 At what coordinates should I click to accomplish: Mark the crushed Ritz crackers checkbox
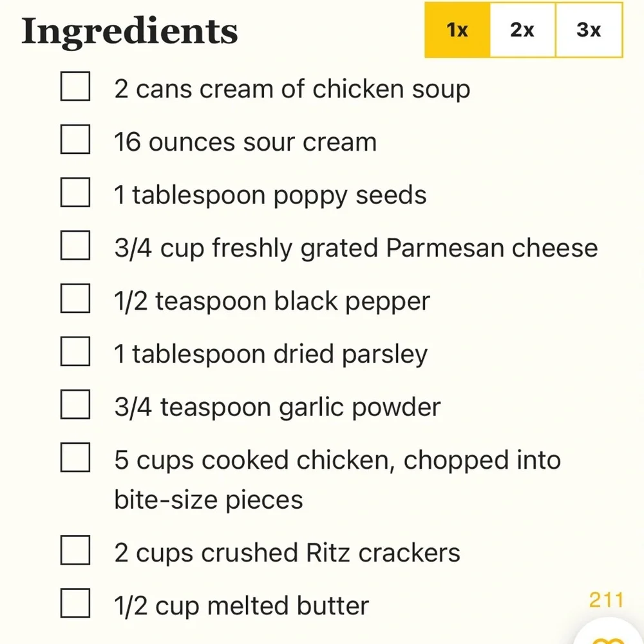click(x=75, y=550)
